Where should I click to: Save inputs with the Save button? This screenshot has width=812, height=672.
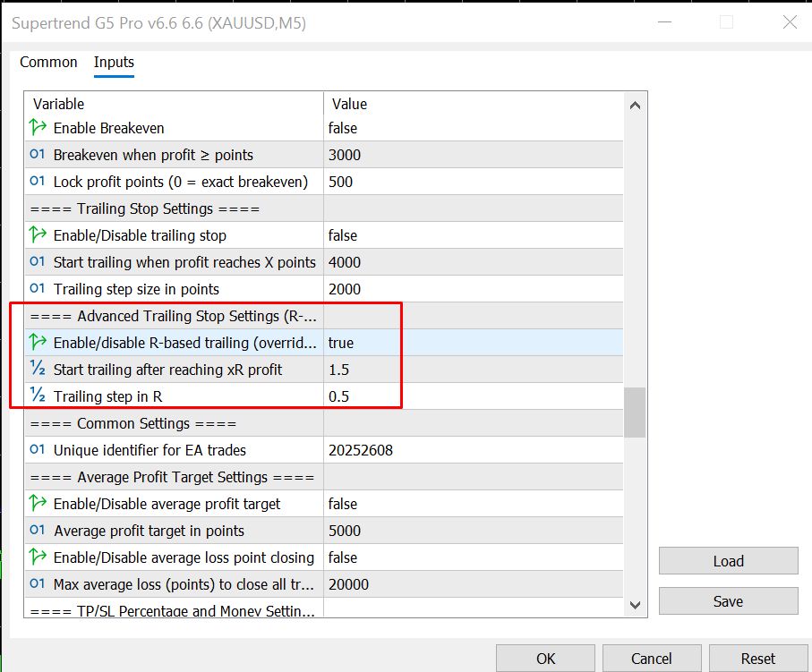point(728,601)
